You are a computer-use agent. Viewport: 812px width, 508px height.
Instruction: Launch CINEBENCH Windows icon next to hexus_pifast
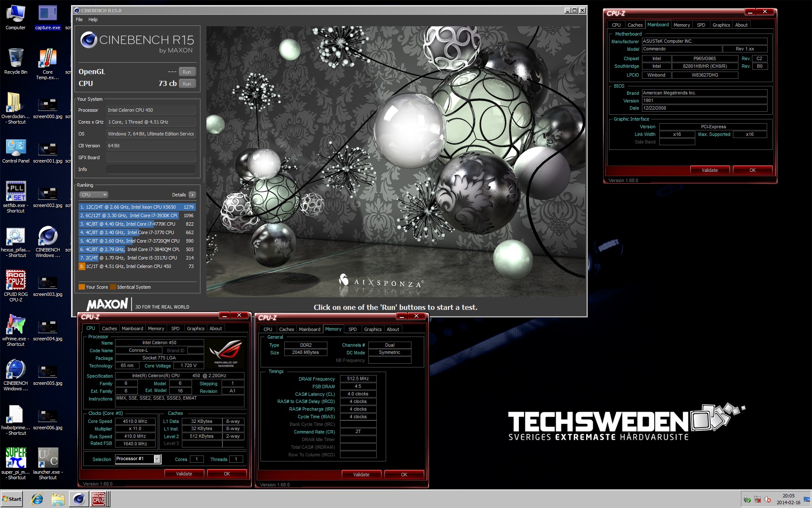48,242
